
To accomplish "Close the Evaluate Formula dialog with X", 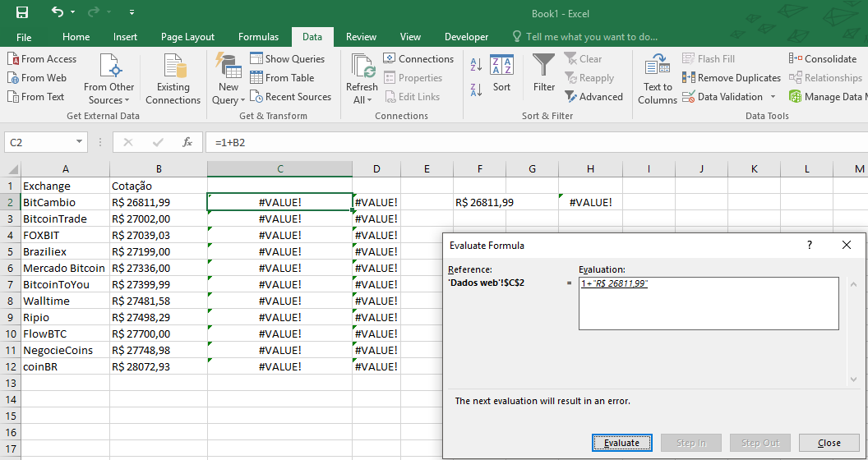I will click(847, 245).
